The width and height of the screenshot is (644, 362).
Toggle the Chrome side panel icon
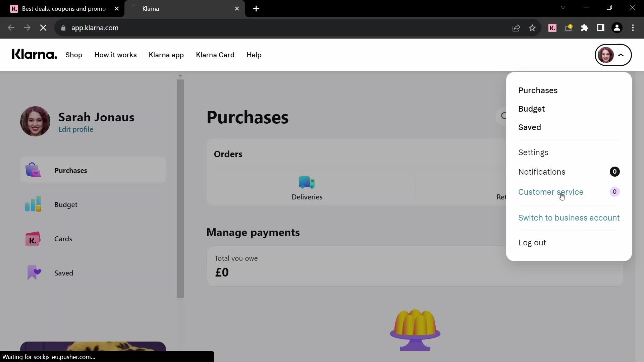pos(601,28)
